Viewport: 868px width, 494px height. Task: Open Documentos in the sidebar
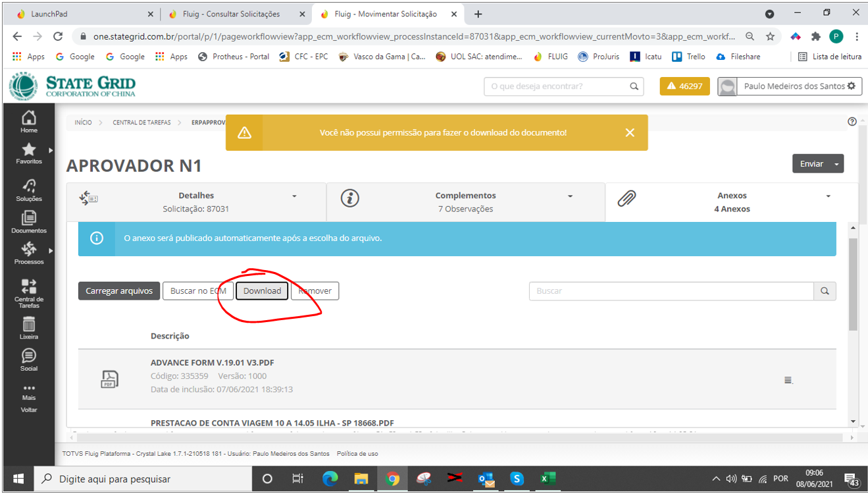click(x=29, y=223)
